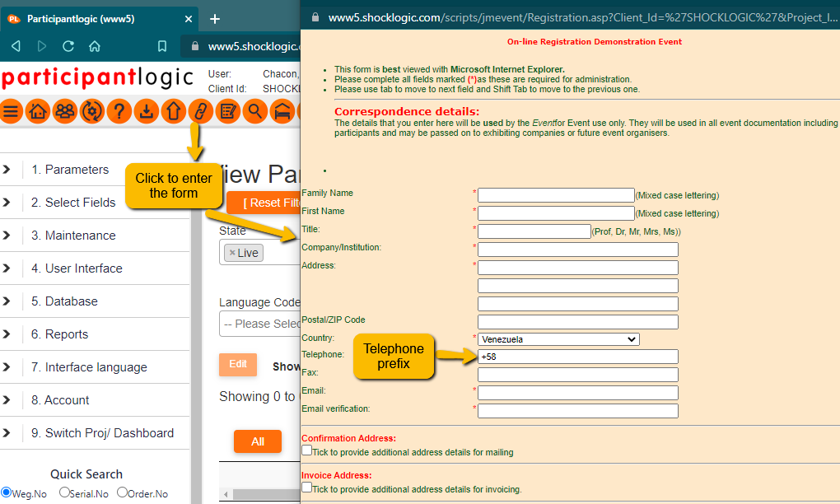Tick the Invoice Address checkbox
Image resolution: width=840 pixels, height=504 pixels.
click(307, 488)
